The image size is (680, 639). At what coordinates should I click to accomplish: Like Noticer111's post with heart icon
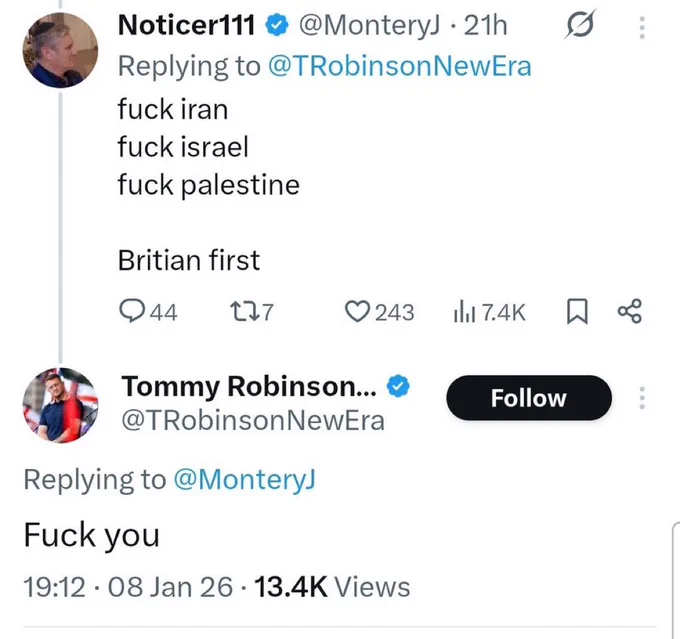click(x=379, y=312)
